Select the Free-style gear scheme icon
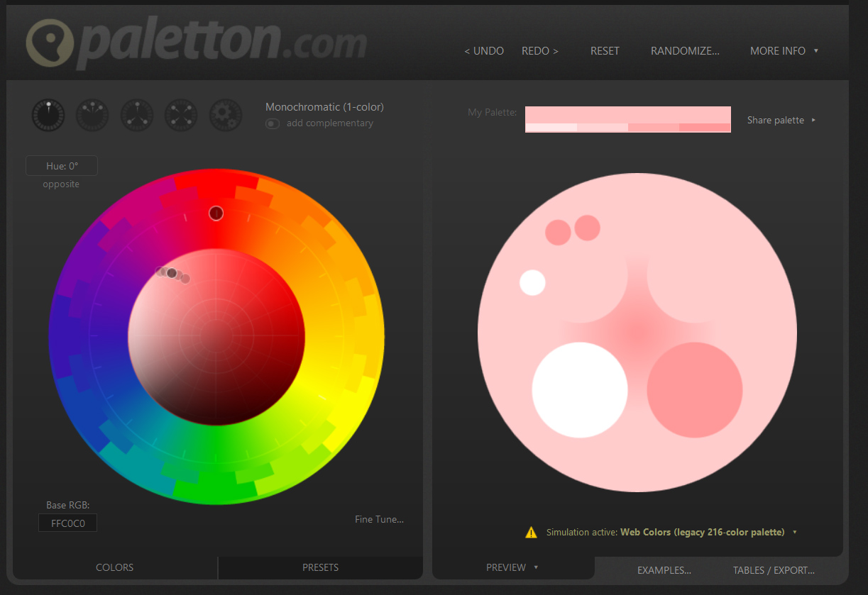Viewport: 868px width, 595px height. point(226,115)
